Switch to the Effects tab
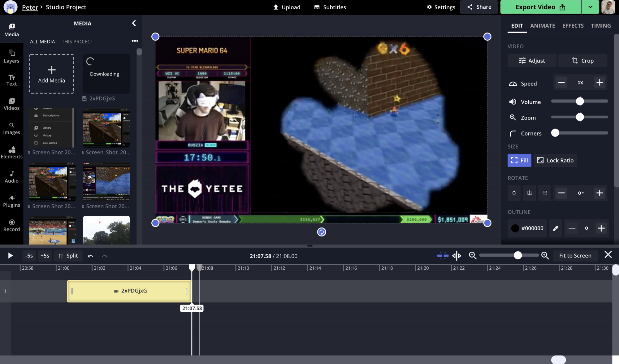Image resolution: width=619 pixels, height=364 pixels. click(x=573, y=26)
